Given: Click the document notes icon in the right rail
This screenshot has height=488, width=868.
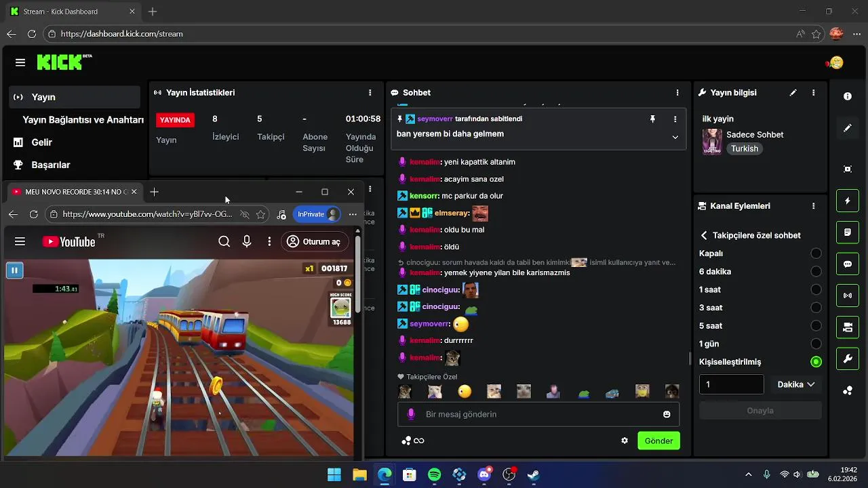Looking at the screenshot, I should (848, 232).
